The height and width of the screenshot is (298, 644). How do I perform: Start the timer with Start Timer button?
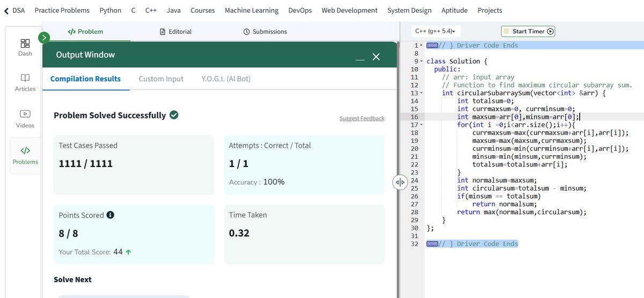point(528,31)
